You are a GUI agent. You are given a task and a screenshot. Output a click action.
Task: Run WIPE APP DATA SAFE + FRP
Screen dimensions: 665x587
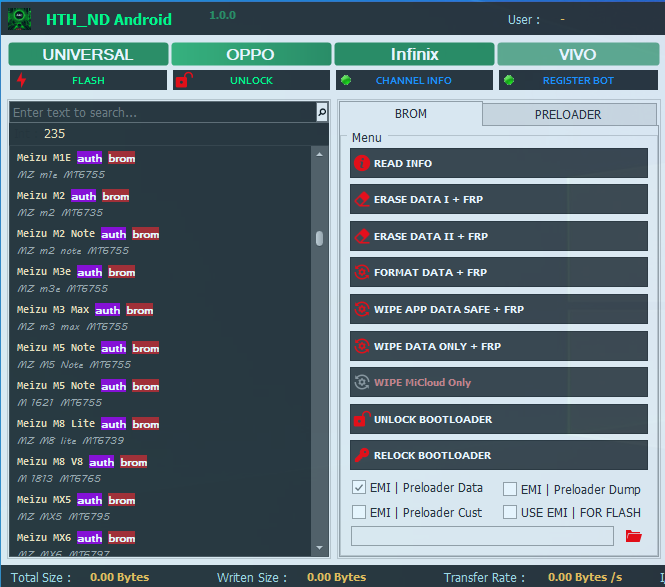click(x=499, y=309)
